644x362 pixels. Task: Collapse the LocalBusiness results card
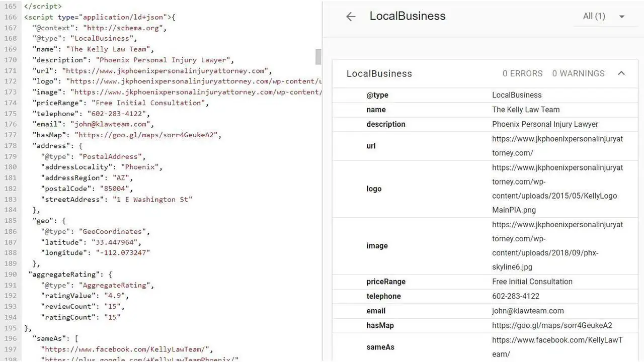[x=621, y=73]
